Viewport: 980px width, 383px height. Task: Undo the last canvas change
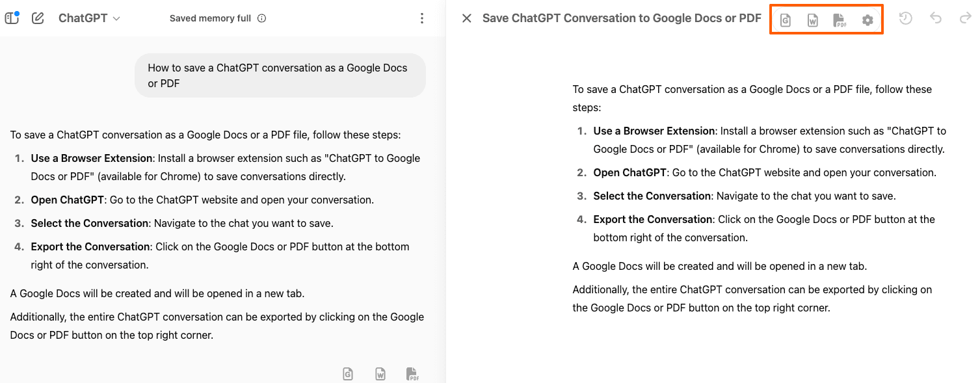(936, 19)
